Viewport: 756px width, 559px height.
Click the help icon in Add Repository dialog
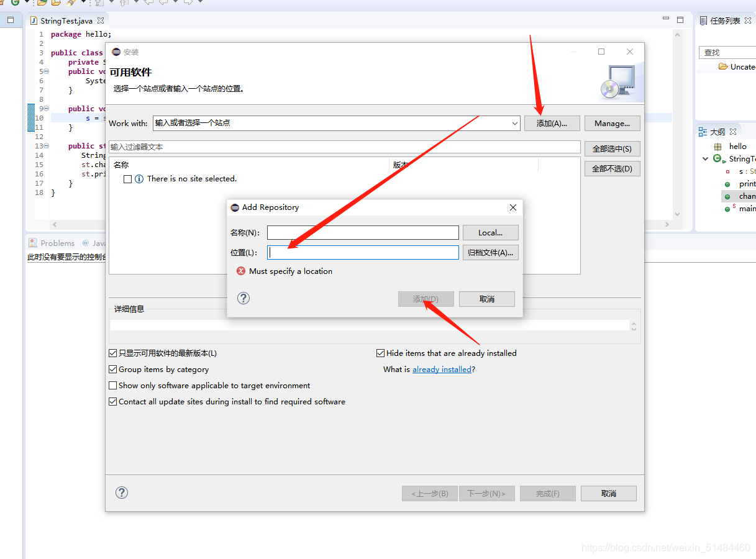[x=244, y=298]
